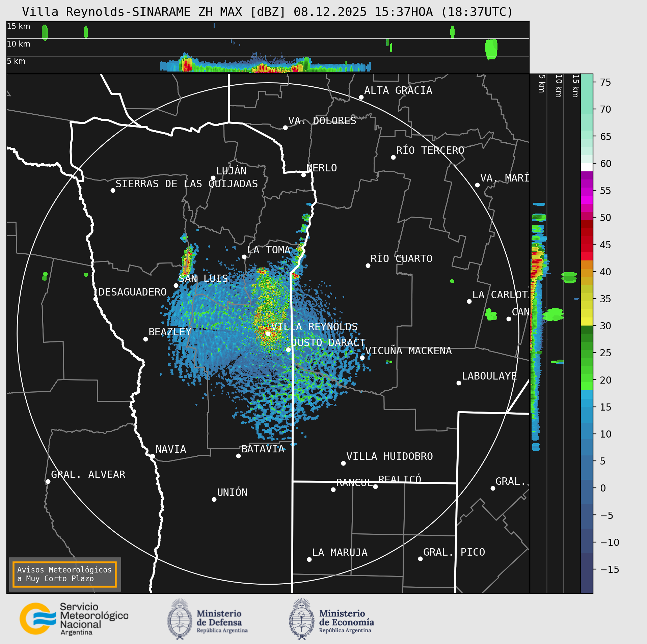The height and width of the screenshot is (644, 647).
Task: Click the Río Cuarto city marker dot
Action: click(x=368, y=265)
